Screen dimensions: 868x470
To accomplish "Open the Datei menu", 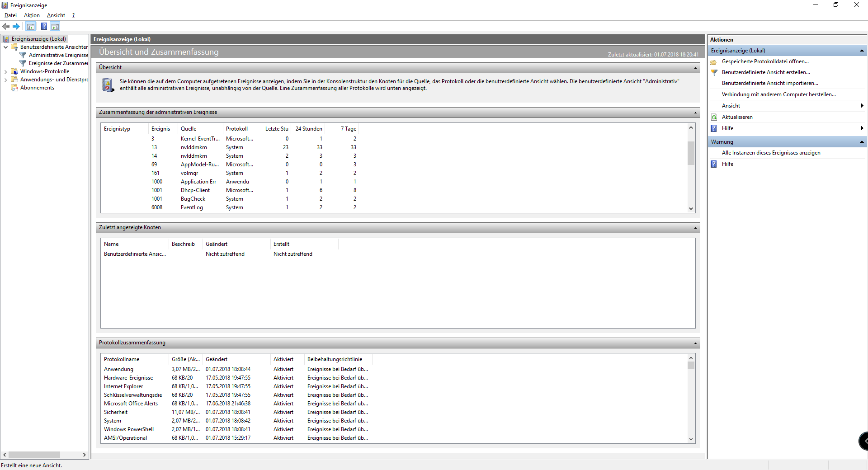I will pyautogui.click(x=10, y=15).
